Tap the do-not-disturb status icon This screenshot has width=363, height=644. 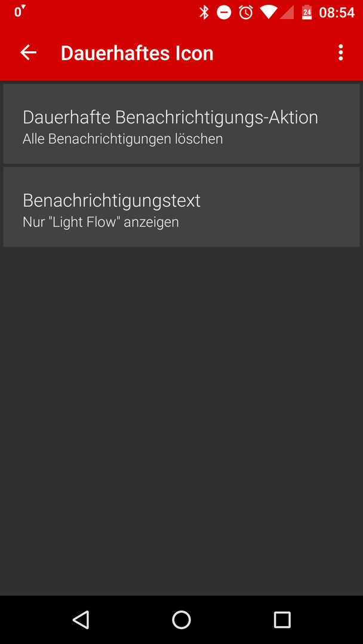[x=224, y=13]
